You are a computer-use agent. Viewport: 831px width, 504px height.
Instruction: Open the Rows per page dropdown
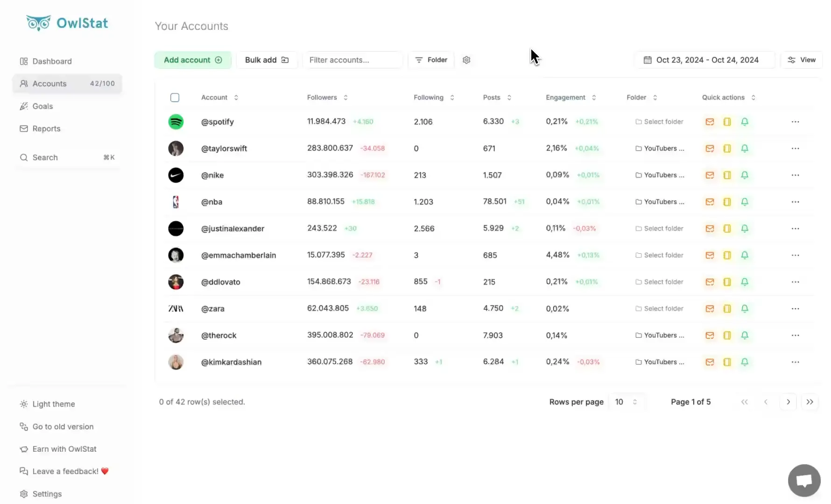(x=626, y=402)
